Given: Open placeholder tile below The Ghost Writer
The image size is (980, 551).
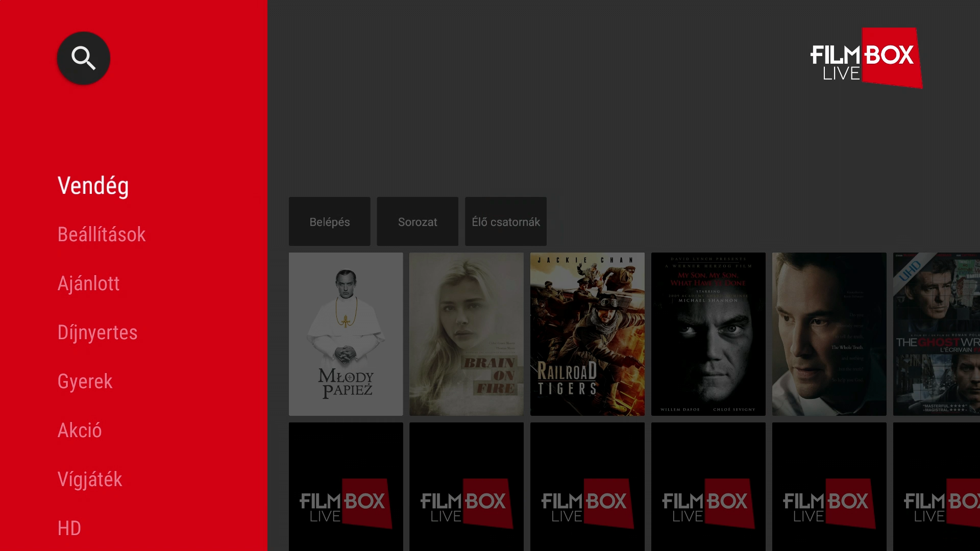Looking at the screenshot, I should 937,487.
